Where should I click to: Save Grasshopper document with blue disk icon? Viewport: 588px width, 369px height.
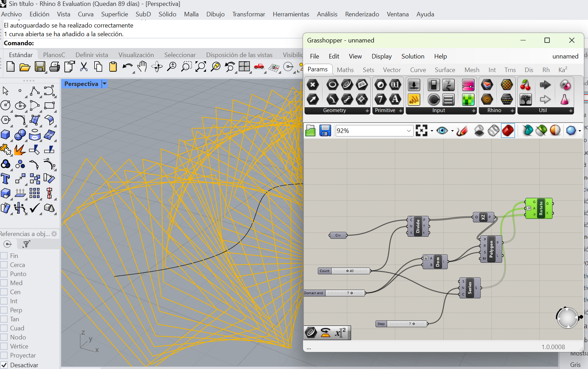[325, 131]
